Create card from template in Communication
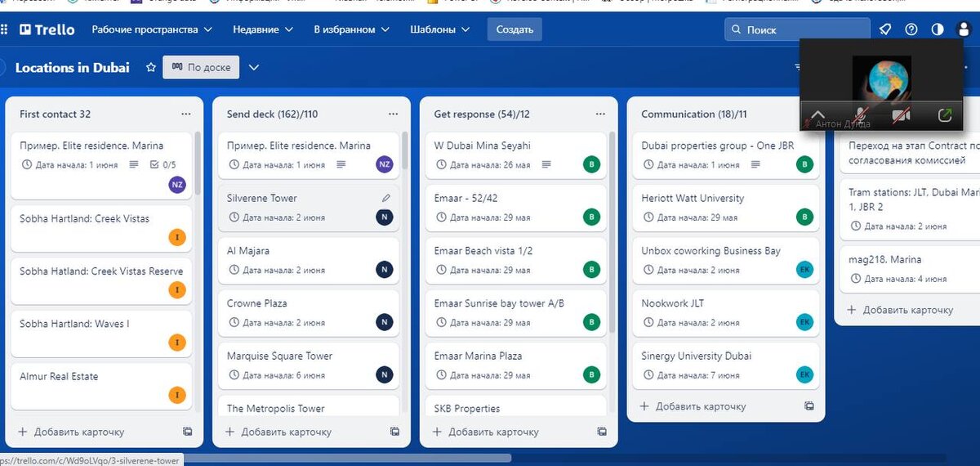 [809, 406]
